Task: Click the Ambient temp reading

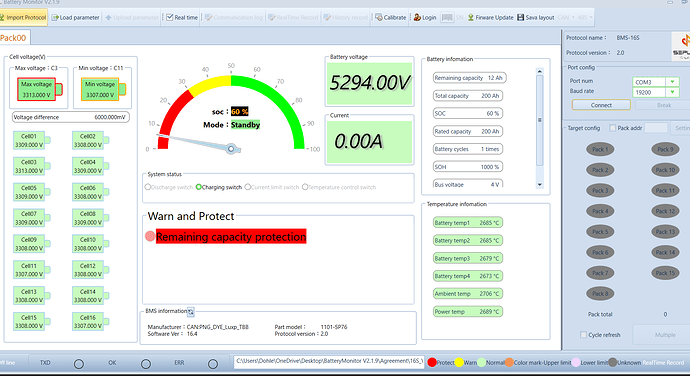Action: (468, 294)
